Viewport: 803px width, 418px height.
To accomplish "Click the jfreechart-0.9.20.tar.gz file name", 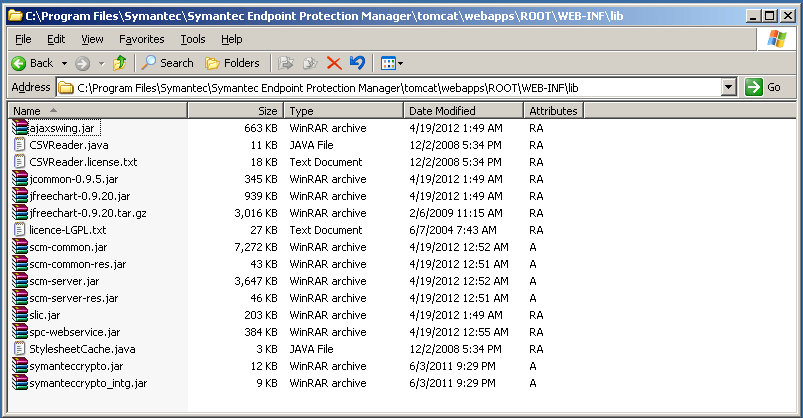I will (88, 213).
